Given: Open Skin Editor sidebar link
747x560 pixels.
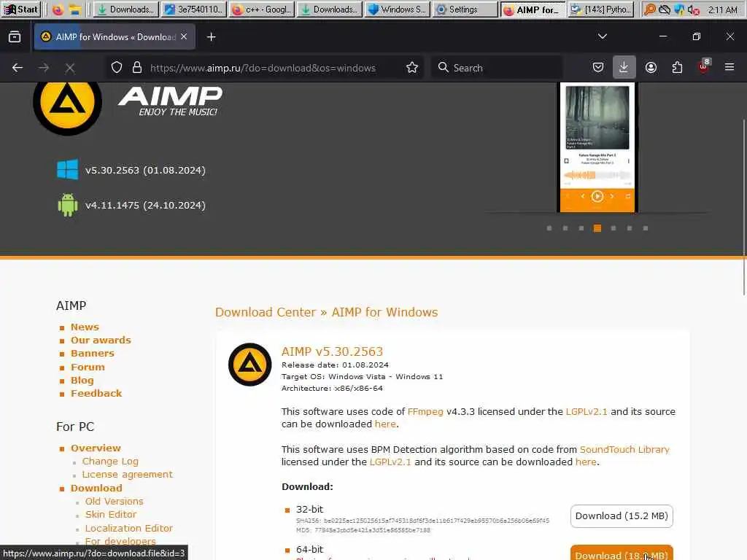Looking at the screenshot, I should click(111, 515).
